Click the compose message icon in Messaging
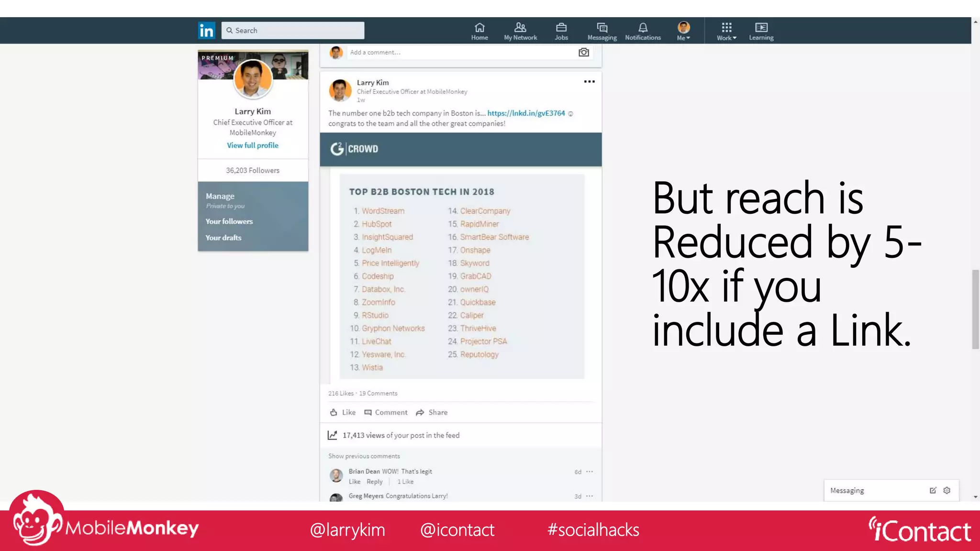Image resolution: width=980 pixels, height=551 pixels. [933, 491]
